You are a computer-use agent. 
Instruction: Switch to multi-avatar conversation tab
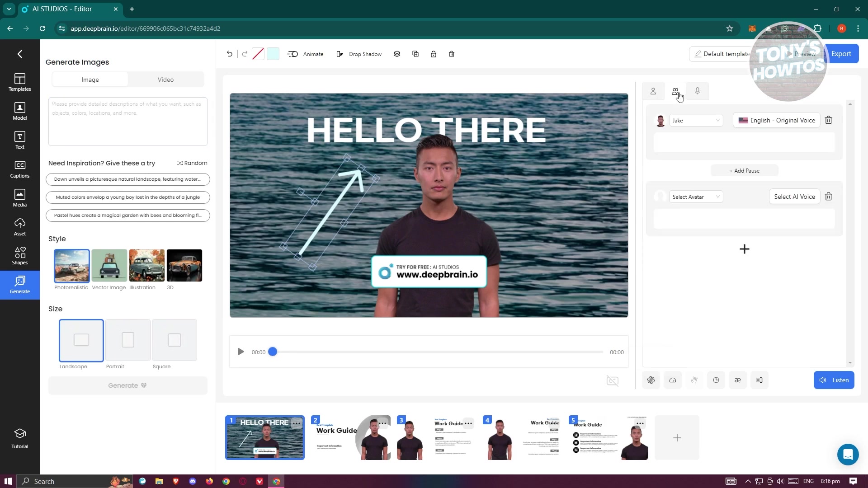pyautogui.click(x=675, y=91)
